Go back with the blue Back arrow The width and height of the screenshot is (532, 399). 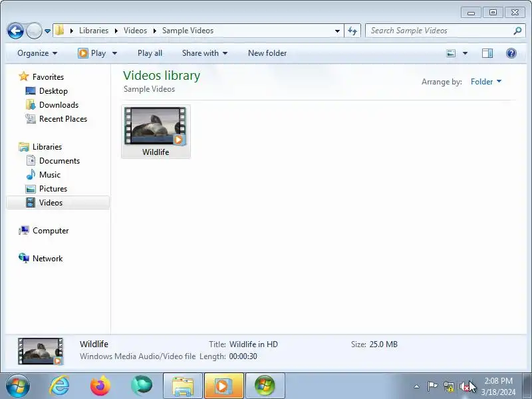click(x=15, y=31)
